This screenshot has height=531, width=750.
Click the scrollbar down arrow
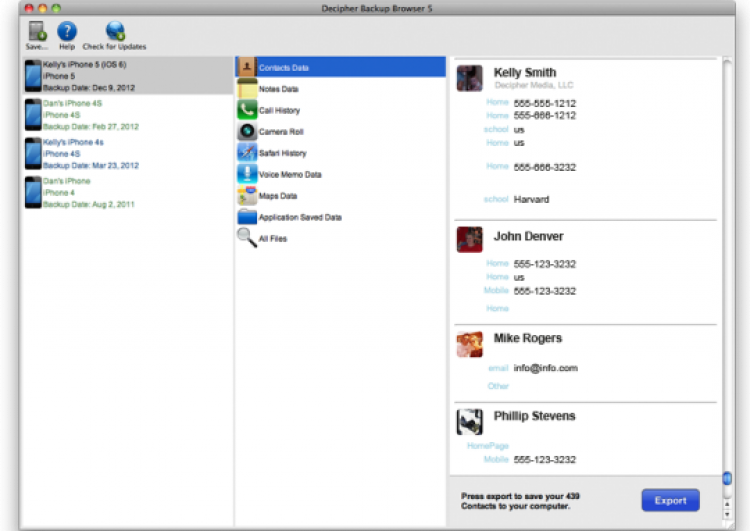click(x=727, y=515)
